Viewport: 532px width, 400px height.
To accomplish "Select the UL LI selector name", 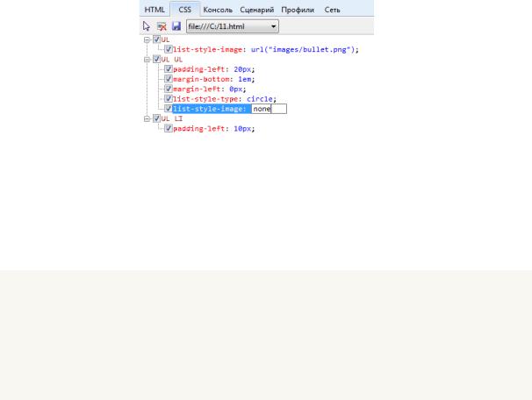I will [x=172, y=118].
